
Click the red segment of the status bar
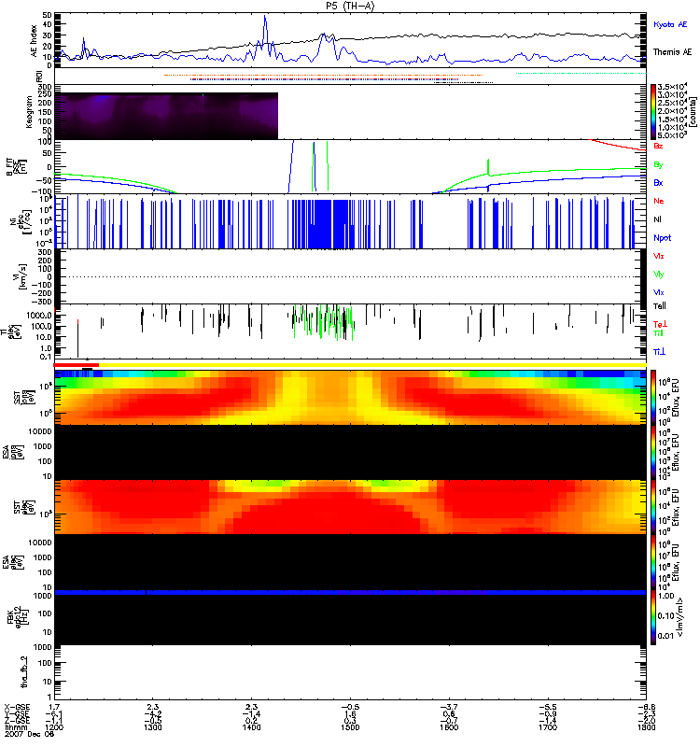77,365
